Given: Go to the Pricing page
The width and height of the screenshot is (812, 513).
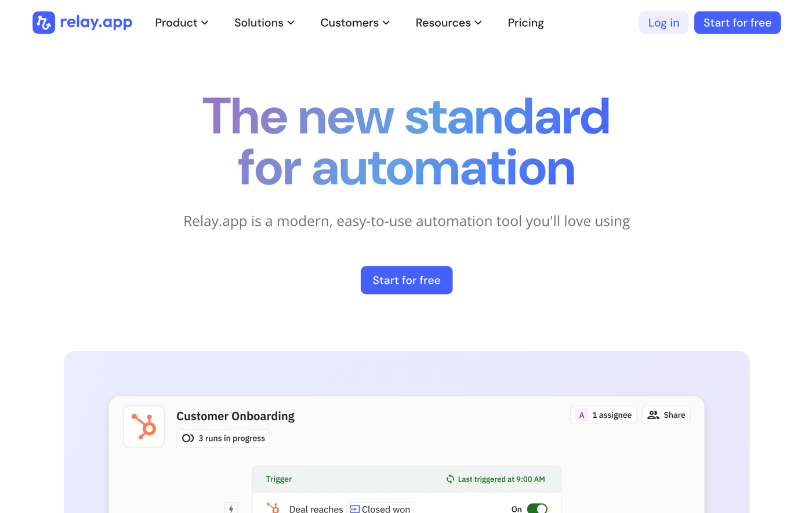Looking at the screenshot, I should (x=525, y=23).
